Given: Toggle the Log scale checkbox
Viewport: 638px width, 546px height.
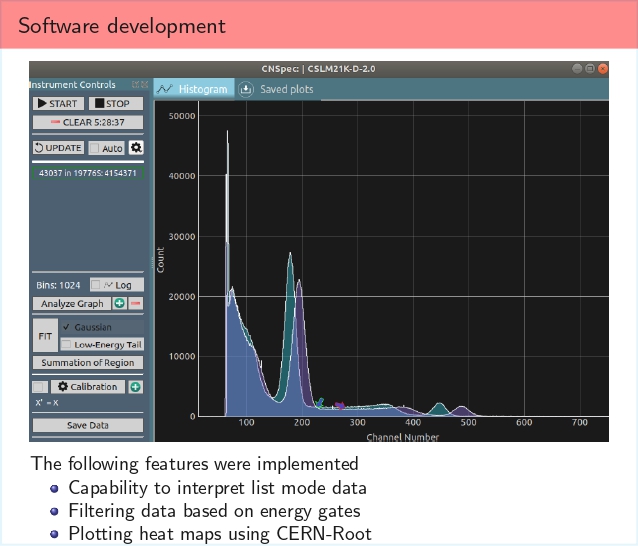Looking at the screenshot, I should 95,285.
